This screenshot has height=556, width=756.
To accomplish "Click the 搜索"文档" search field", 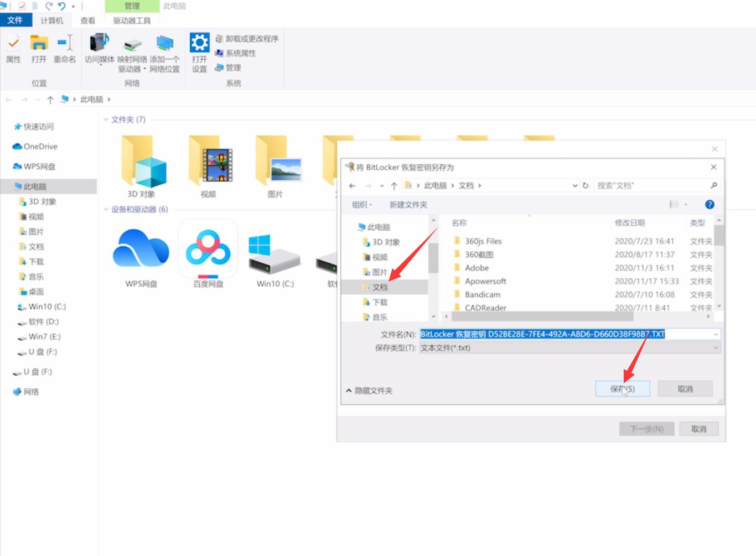I will tap(657, 186).
